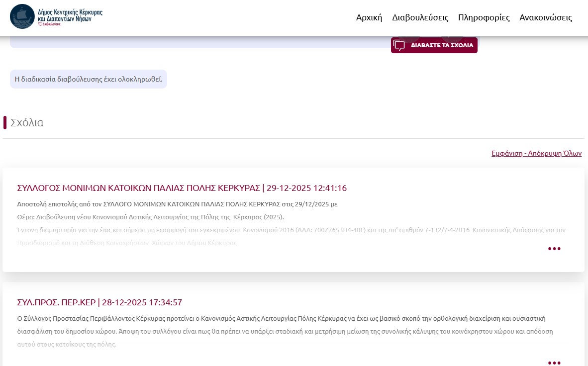Click text line starting 'Θέμα: Διαβούλευση νέου Κανονισμού'
Image resolution: width=588 pixels, height=366 pixels.
[x=150, y=217]
